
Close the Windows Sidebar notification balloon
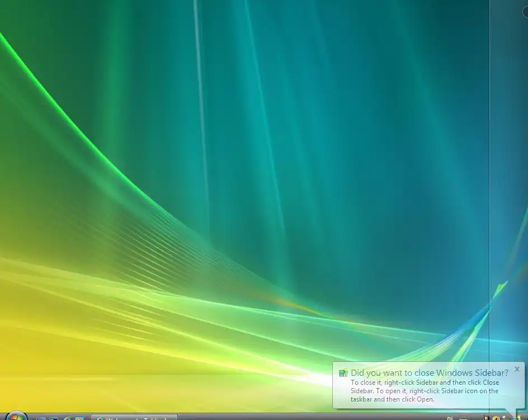[x=517, y=369]
